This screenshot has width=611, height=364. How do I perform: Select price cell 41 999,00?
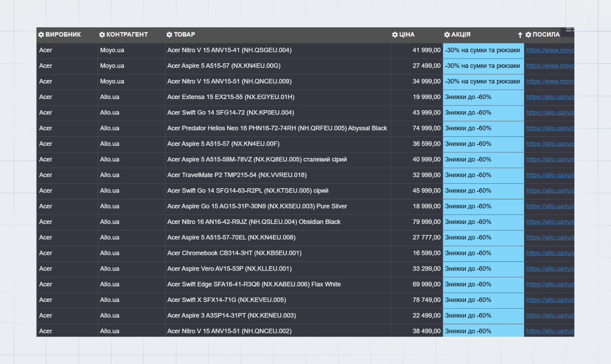[x=417, y=50]
